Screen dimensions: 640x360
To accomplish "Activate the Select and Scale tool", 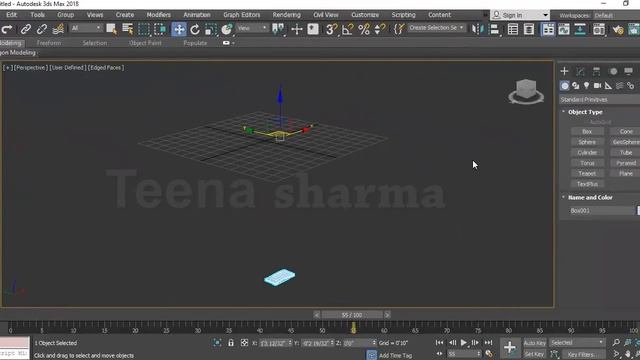I will tap(210, 29).
